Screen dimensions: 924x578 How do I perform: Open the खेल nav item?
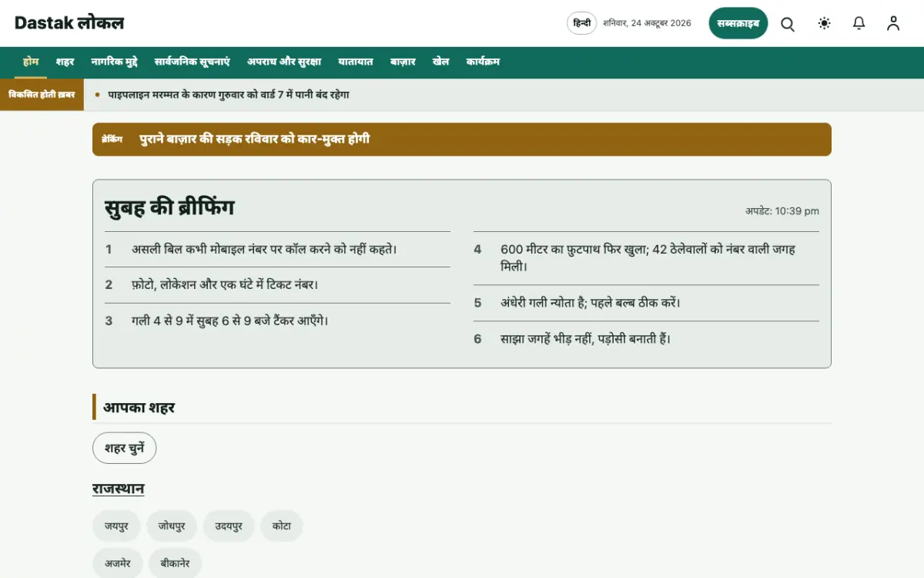click(x=441, y=62)
